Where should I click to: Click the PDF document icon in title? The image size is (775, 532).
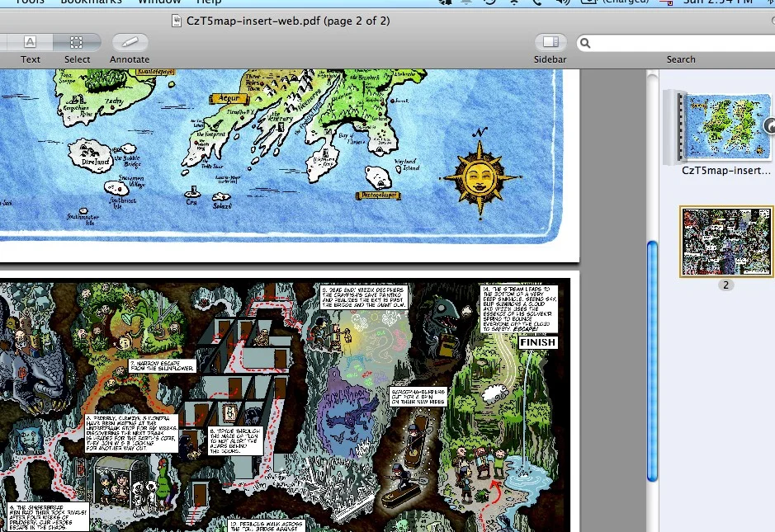176,21
